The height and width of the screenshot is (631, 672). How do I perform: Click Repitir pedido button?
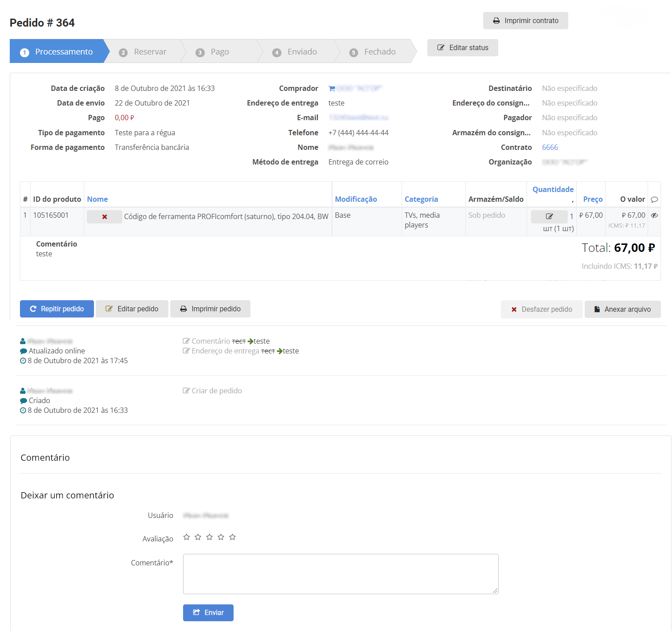pyautogui.click(x=57, y=309)
